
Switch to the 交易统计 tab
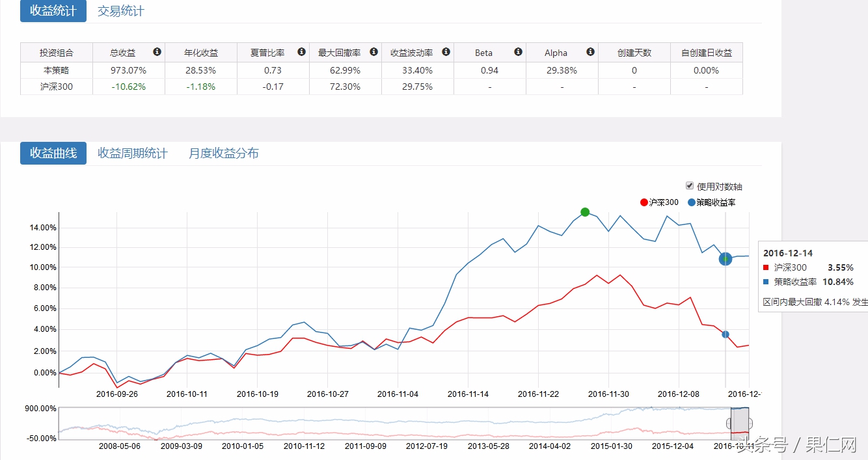[121, 11]
